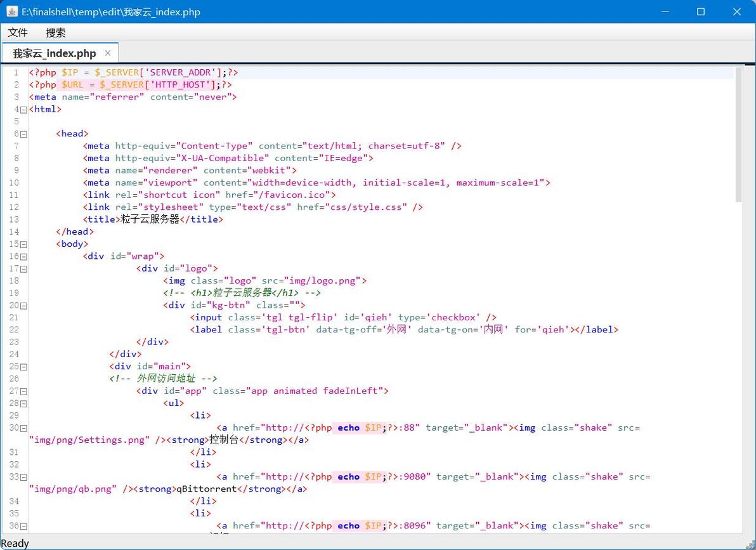The width and height of the screenshot is (756, 550).
Task: Collapse the html fold at line 4
Action: tap(23, 110)
